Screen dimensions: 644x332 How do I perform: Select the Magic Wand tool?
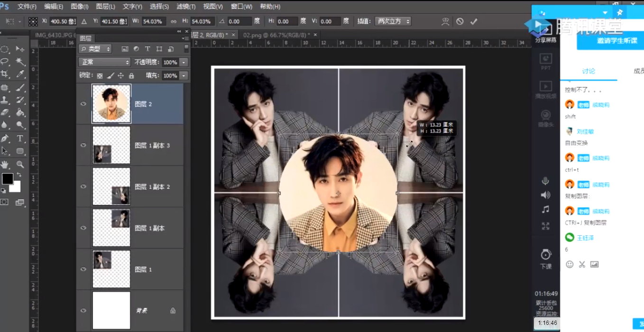click(20, 62)
